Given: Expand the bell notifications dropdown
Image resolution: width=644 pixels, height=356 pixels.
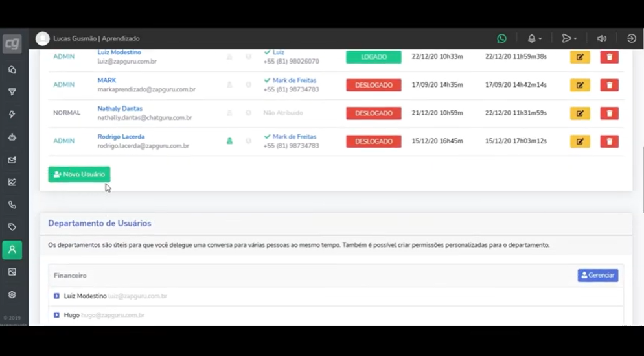Looking at the screenshot, I should point(535,38).
